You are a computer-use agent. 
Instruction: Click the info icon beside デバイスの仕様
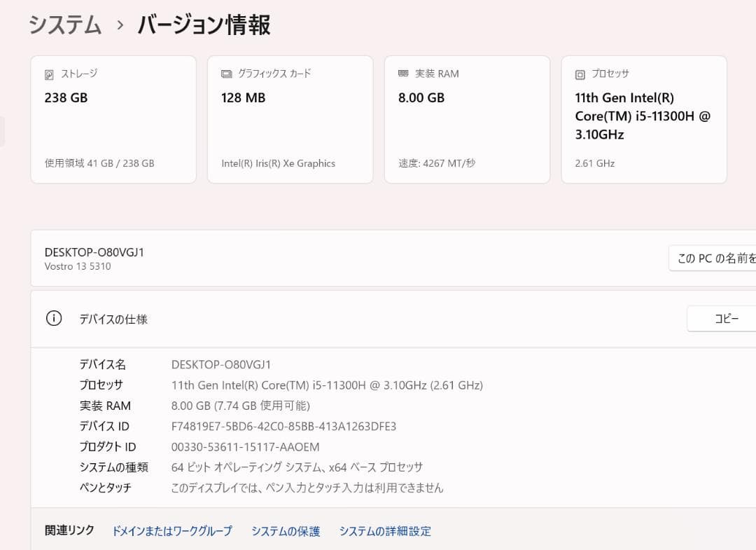(54, 318)
